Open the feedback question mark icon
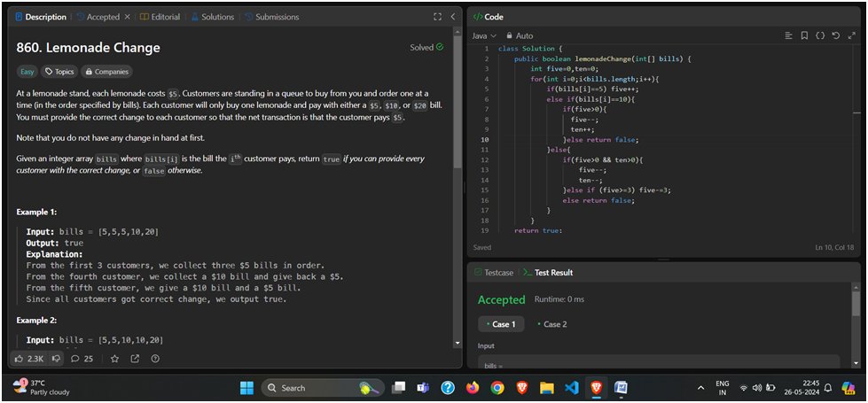This screenshot has width=868, height=403. click(155, 359)
